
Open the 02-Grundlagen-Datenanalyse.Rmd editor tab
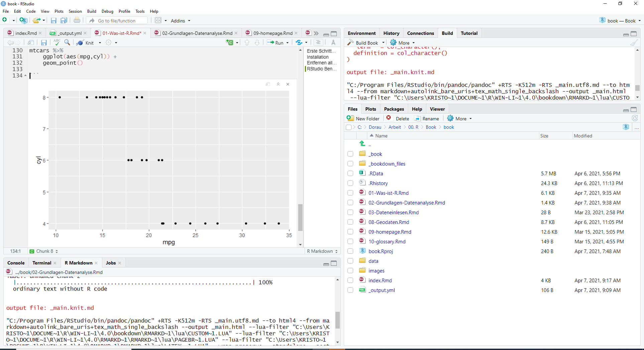[197, 33]
